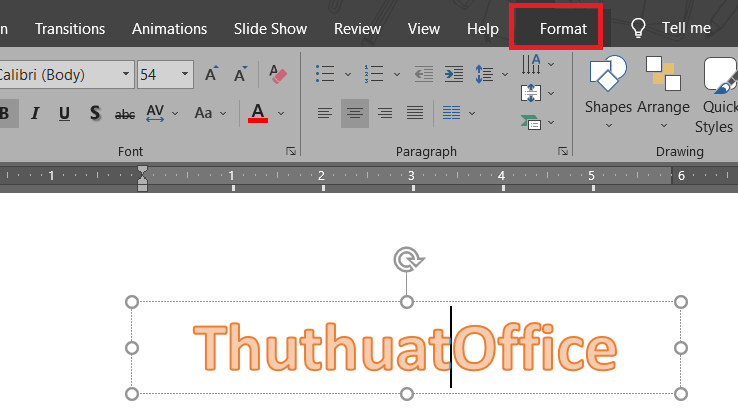Switch to the Format tab
Viewport: 738px width, 411px height.
[x=563, y=29]
